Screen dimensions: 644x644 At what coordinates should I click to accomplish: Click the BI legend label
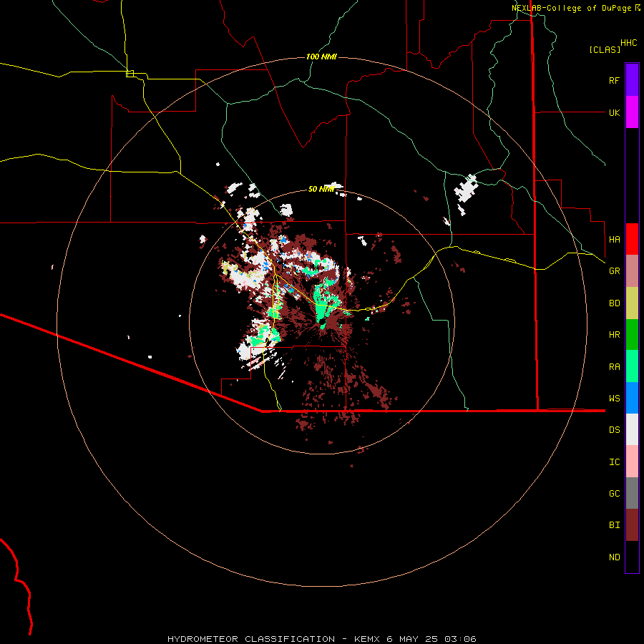[614, 525]
